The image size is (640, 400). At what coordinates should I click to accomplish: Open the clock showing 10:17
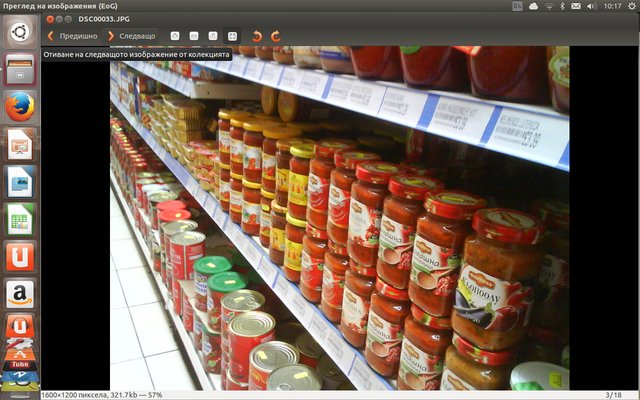pos(610,6)
